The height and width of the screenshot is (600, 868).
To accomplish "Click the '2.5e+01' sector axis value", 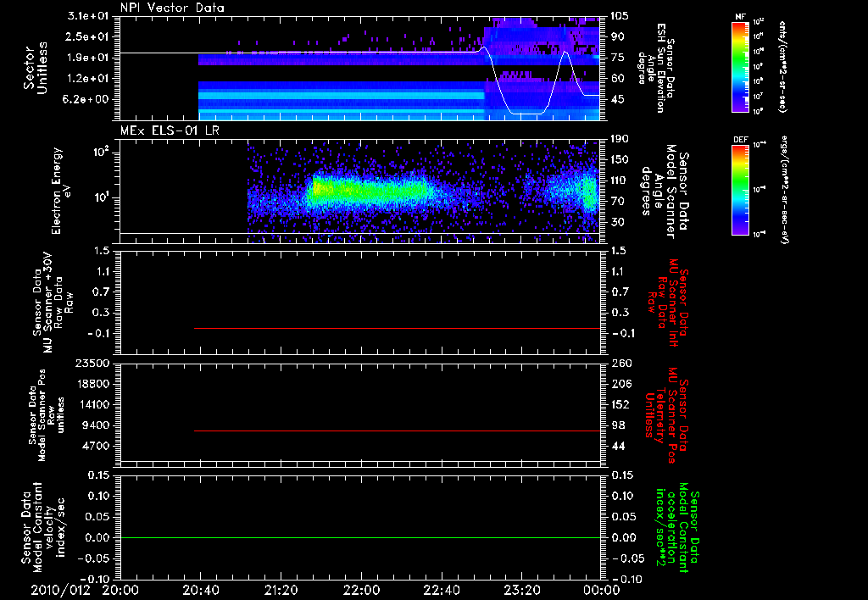I will (87, 36).
